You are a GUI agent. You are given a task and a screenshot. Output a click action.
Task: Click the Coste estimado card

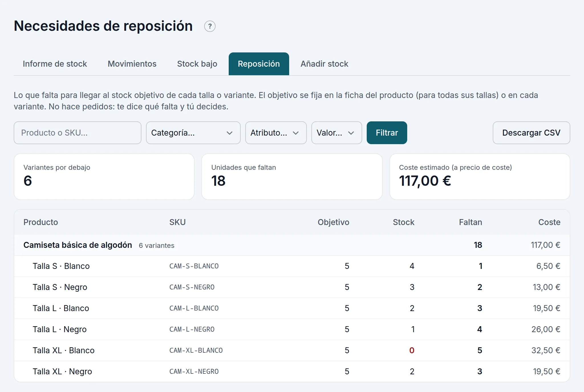coord(480,177)
